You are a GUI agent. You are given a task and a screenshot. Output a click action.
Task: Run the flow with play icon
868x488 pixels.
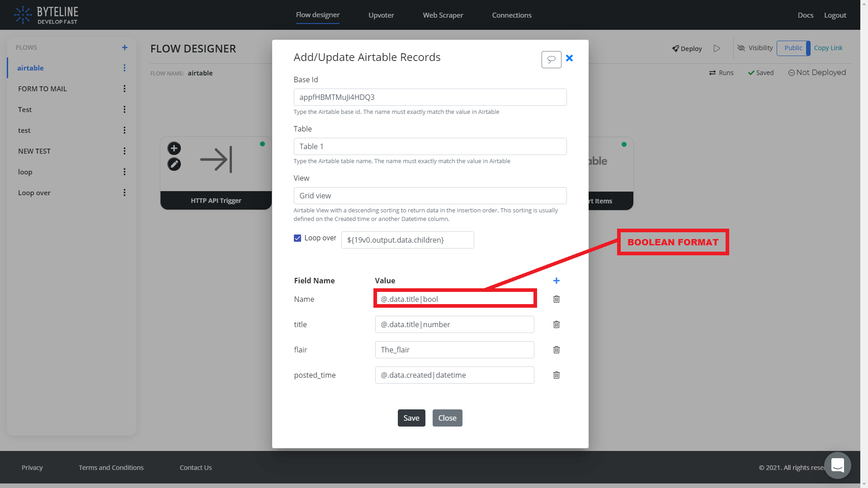point(717,48)
